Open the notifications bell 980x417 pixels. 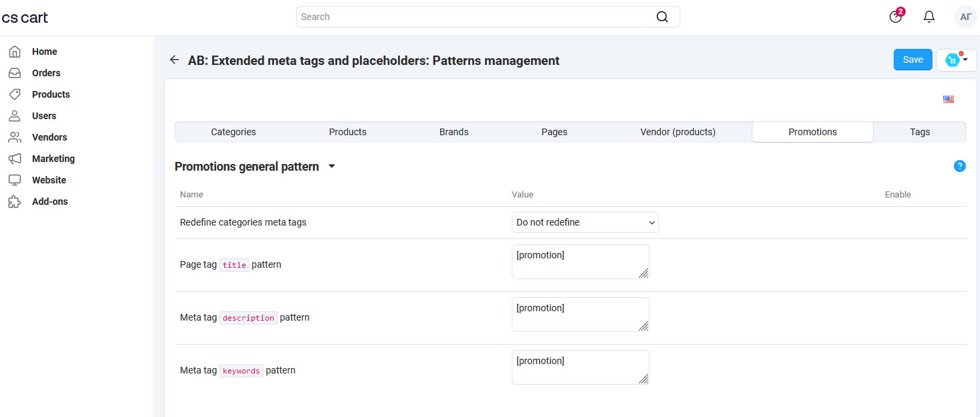928,17
